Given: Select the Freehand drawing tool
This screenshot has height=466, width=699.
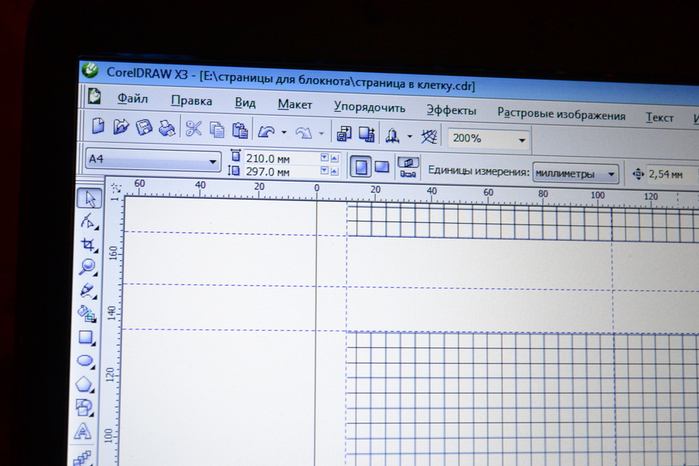Looking at the screenshot, I should (87, 291).
